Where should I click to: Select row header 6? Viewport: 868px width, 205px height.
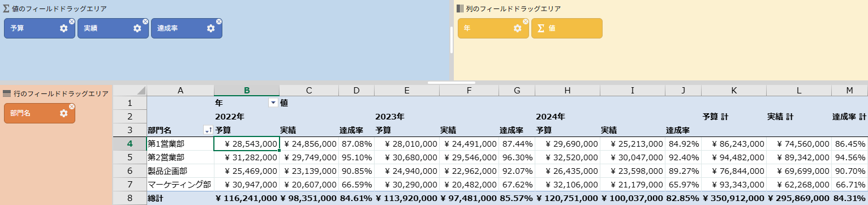point(130,170)
